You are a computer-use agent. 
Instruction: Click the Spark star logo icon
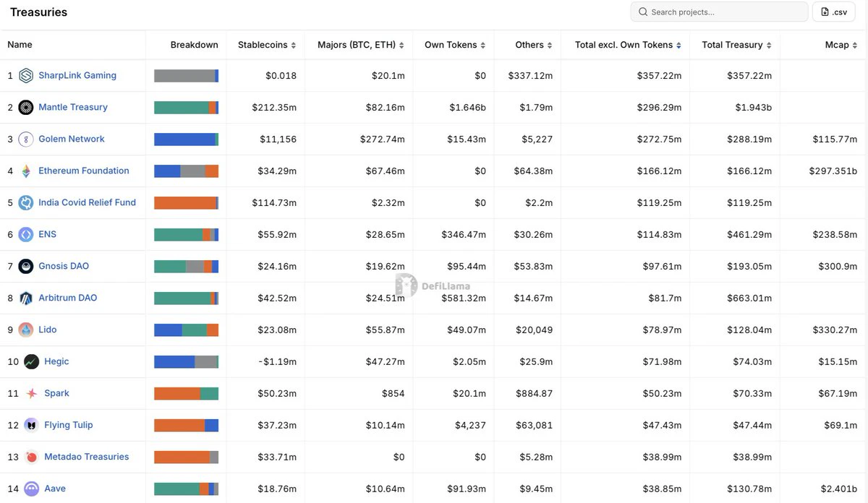(32, 393)
